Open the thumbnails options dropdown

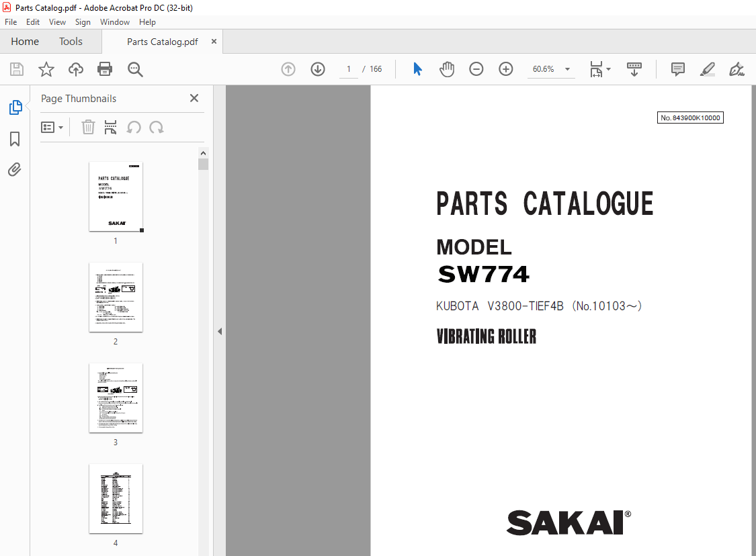click(x=52, y=127)
